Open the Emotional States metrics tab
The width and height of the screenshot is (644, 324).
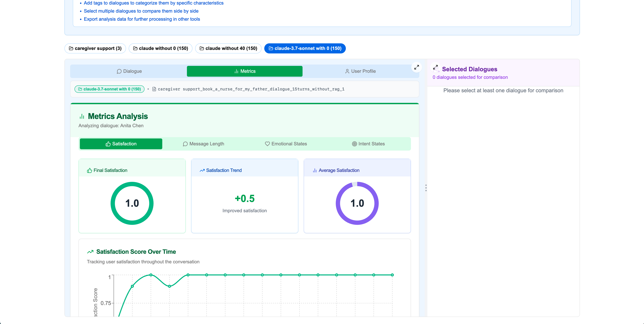tap(286, 144)
